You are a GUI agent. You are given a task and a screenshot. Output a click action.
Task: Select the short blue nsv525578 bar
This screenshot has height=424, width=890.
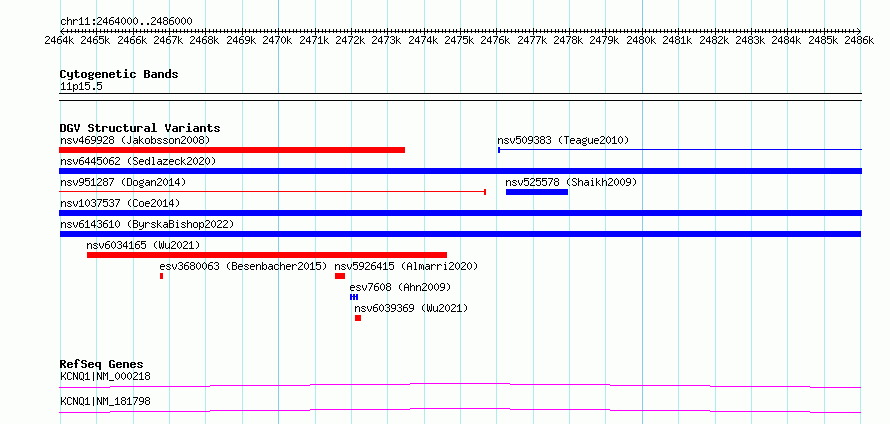[x=537, y=192]
